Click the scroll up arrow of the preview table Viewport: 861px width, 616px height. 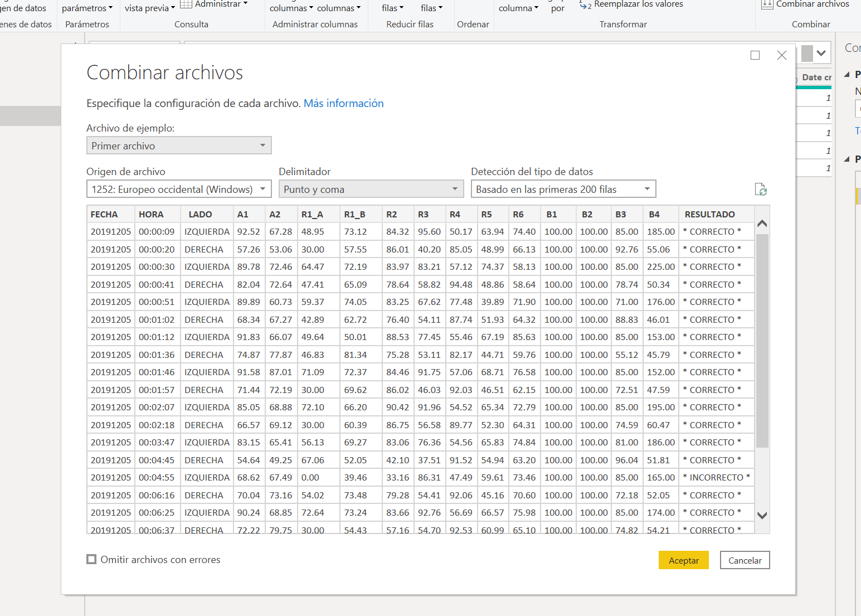point(762,224)
